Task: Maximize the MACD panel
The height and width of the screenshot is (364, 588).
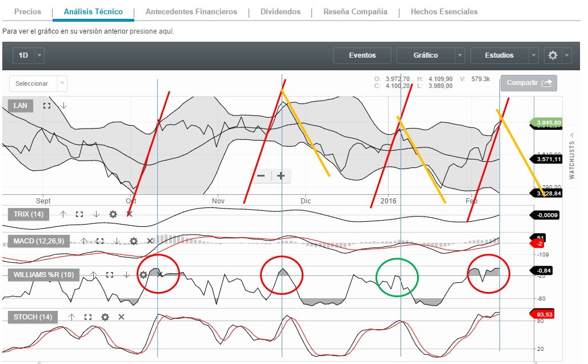Action: (x=100, y=241)
